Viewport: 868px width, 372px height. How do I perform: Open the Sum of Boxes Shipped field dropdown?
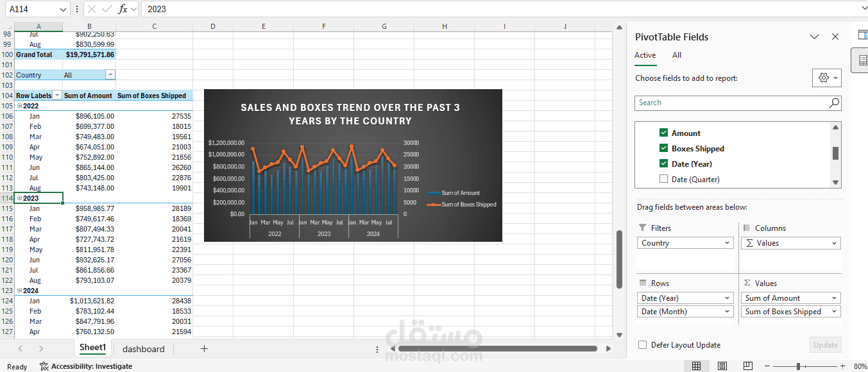834,312
